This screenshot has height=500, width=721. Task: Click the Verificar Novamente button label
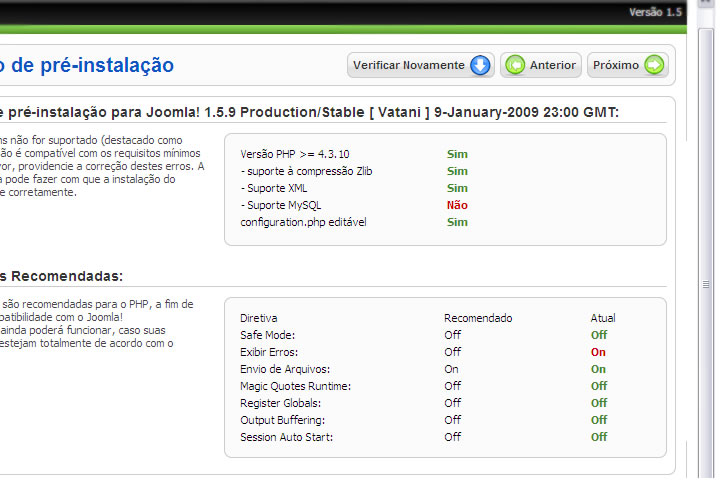point(409,65)
